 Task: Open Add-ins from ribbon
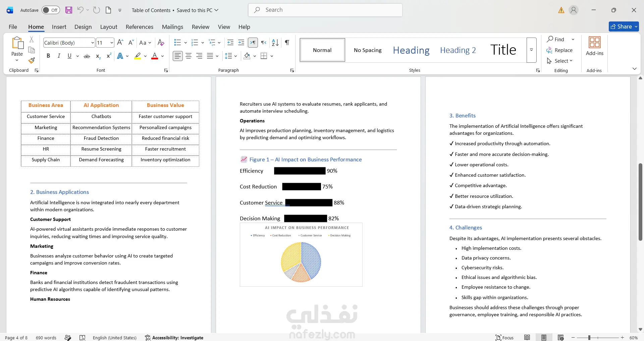click(x=594, y=46)
